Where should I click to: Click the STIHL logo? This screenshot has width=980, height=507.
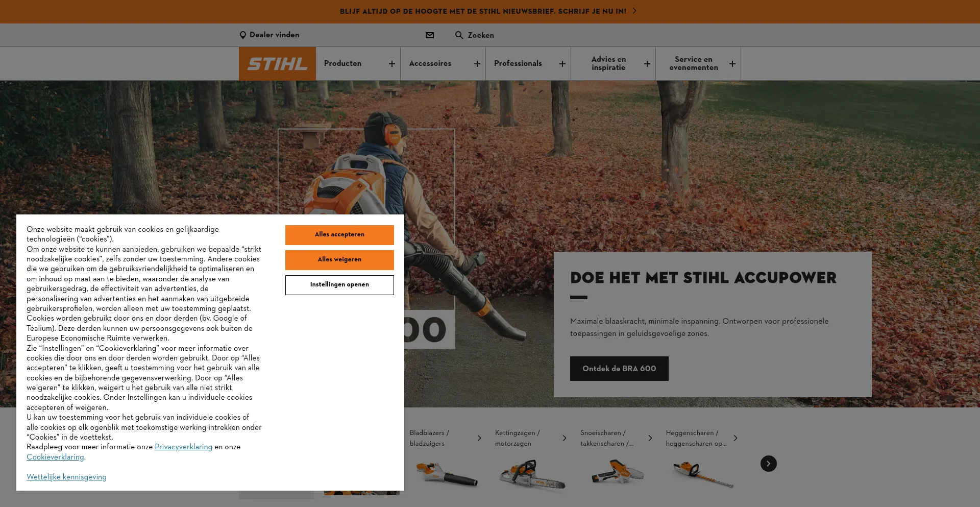point(277,64)
